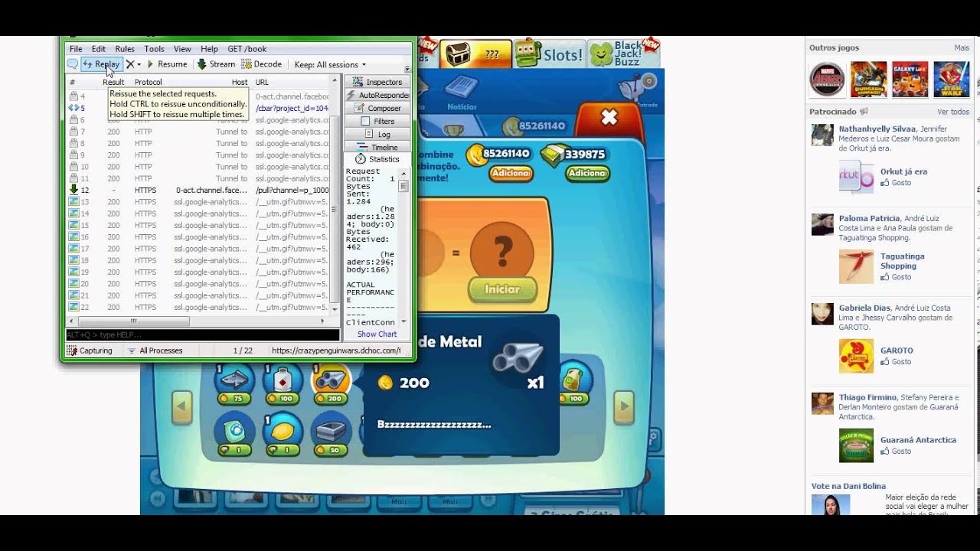The width and height of the screenshot is (980, 551).
Task: Click the Iniciar button
Action: point(502,289)
